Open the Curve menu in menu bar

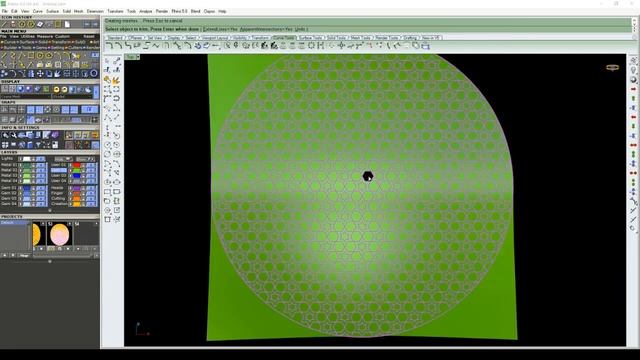click(x=38, y=11)
